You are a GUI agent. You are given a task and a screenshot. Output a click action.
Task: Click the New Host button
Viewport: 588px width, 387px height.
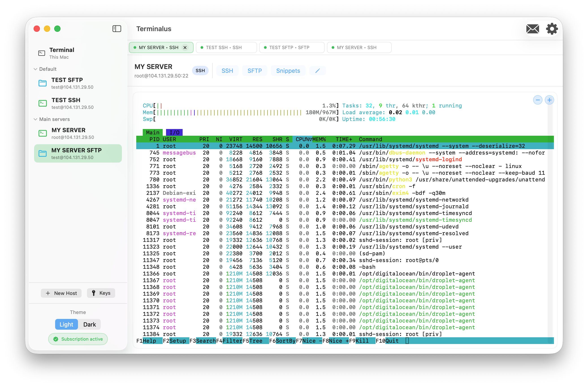pos(61,293)
